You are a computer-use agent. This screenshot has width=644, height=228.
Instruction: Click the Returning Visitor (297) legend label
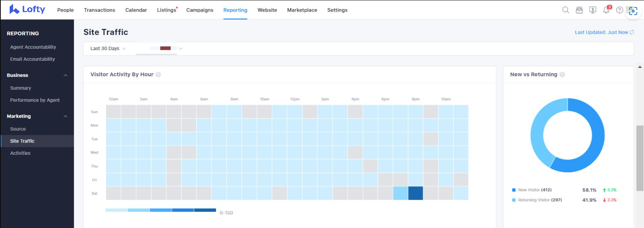(540, 200)
